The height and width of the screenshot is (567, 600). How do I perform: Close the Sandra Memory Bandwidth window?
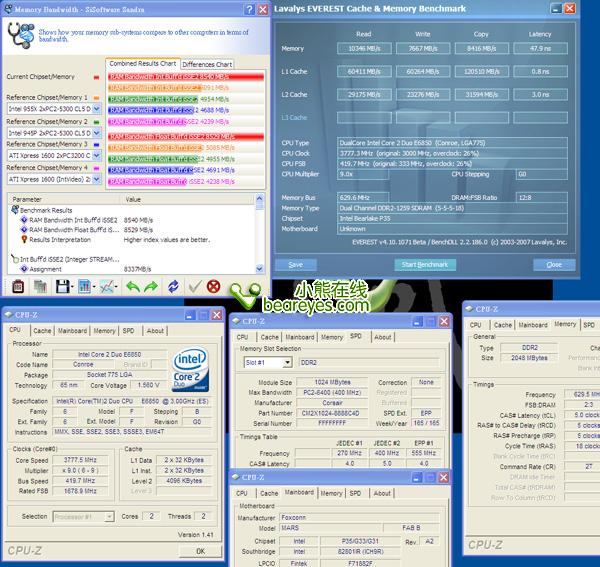pos(263,9)
